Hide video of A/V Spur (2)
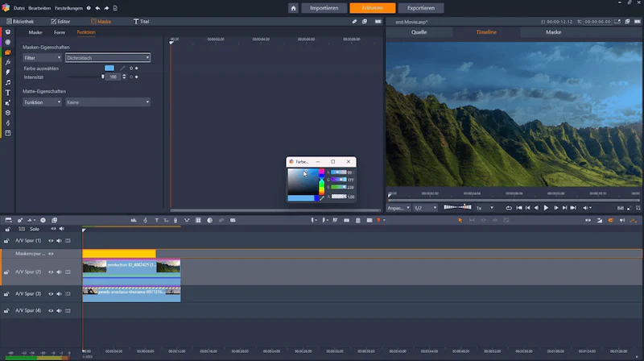This screenshot has width=644, height=361. coord(51,272)
